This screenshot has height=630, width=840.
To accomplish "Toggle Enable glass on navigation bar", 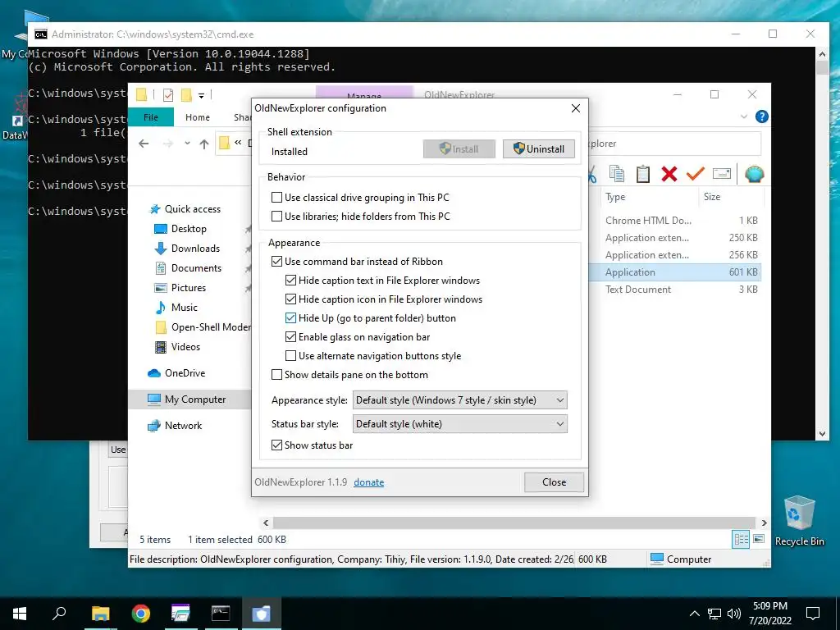I will (x=290, y=337).
